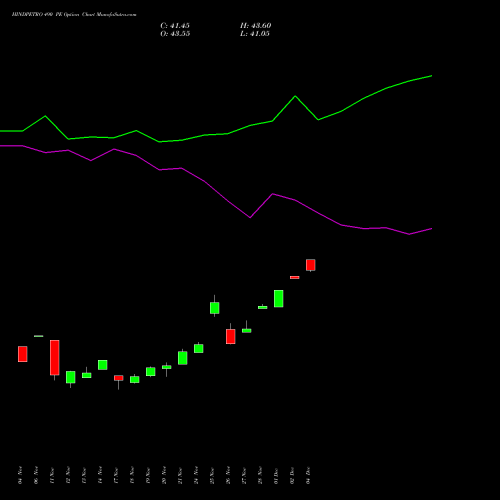Click the red candlestick for 26 Nov

pyautogui.click(x=231, y=337)
